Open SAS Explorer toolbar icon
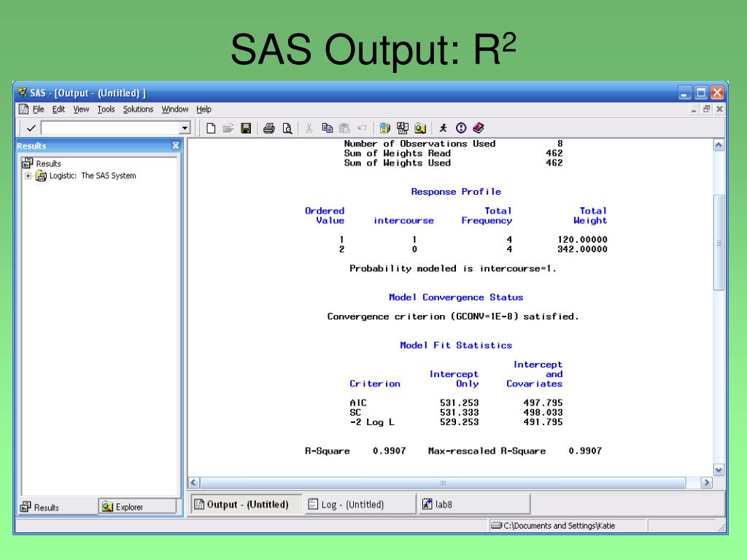747x560 pixels. pos(403,128)
